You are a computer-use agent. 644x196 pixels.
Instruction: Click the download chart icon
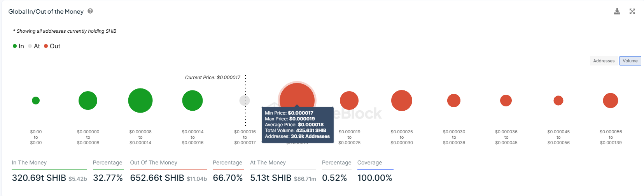point(617,11)
